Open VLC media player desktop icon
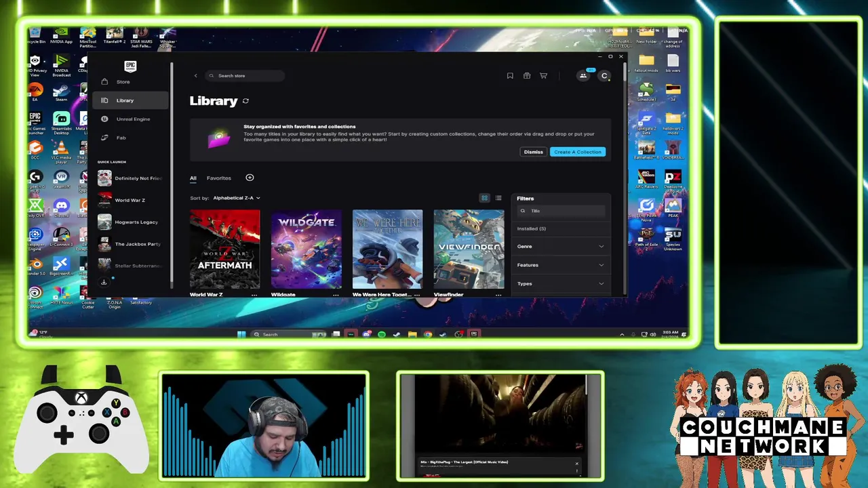The image size is (868, 488). (61, 152)
